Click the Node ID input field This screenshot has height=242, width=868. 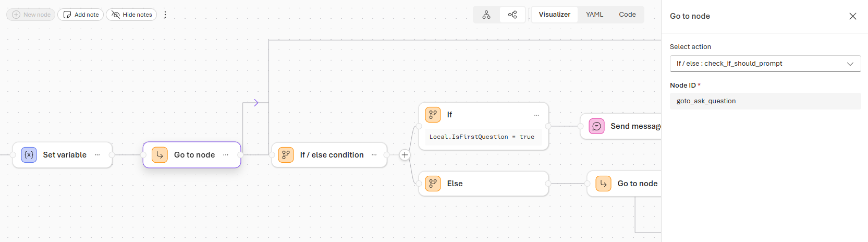(765, 101)
